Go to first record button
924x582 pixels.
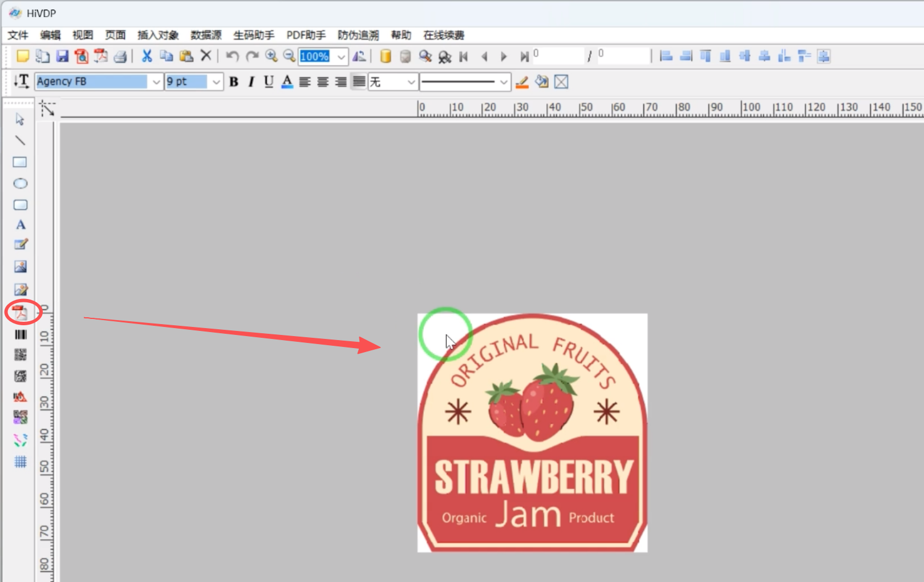click(464, 56)
